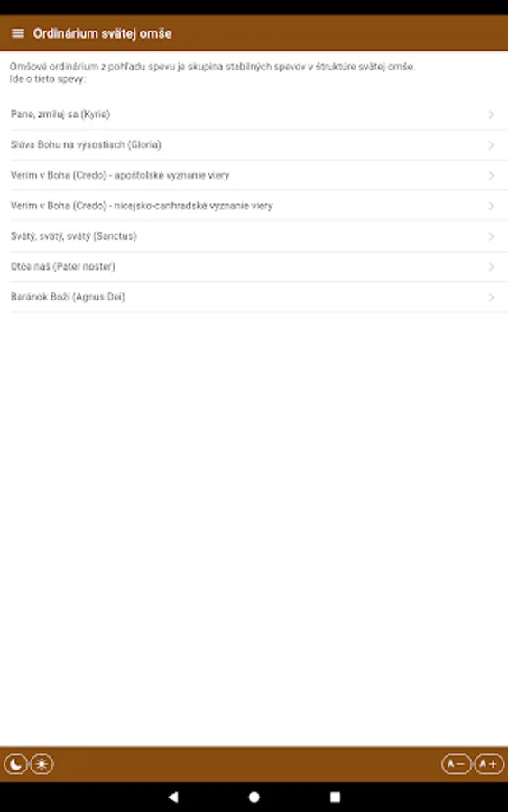Decrease font size with A− button
The width and height of the screenshot is (508, 812).
[x=457, y=764]
